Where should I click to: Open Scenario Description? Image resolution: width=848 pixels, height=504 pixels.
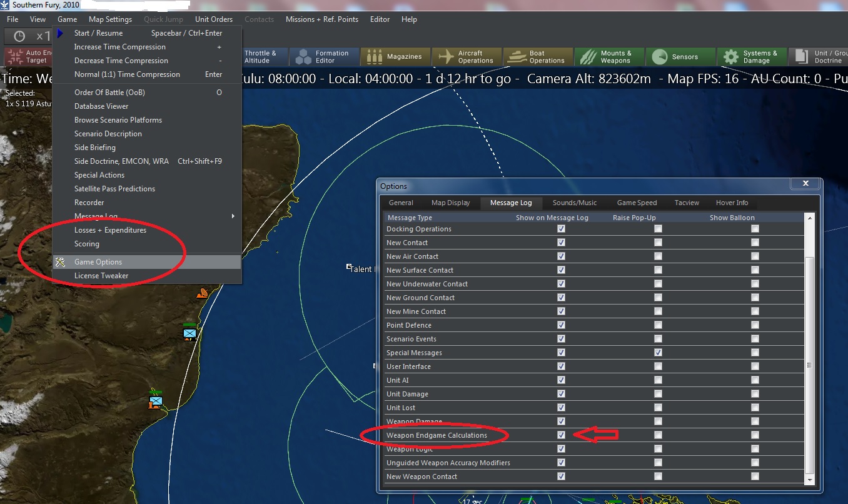click(x=147, y=134)
